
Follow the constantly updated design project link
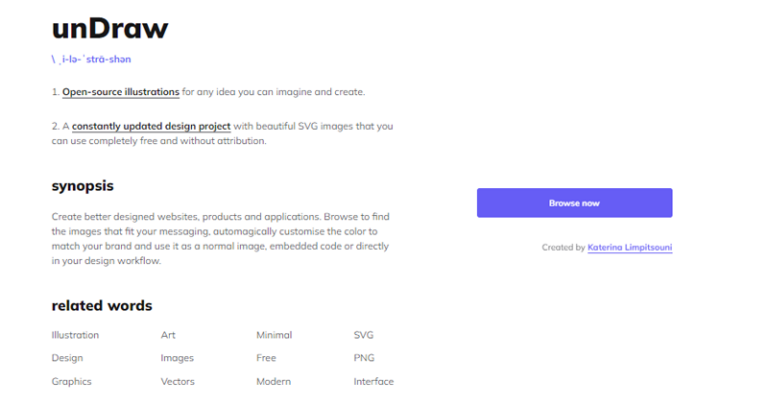152,126
